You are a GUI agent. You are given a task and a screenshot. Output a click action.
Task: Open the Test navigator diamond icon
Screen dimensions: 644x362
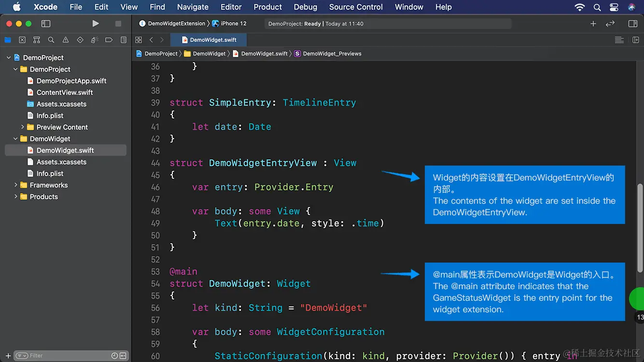[x=80, y=40]
